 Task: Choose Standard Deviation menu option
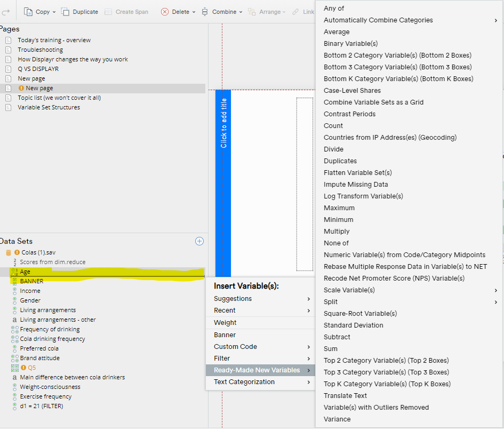[353, 325]
